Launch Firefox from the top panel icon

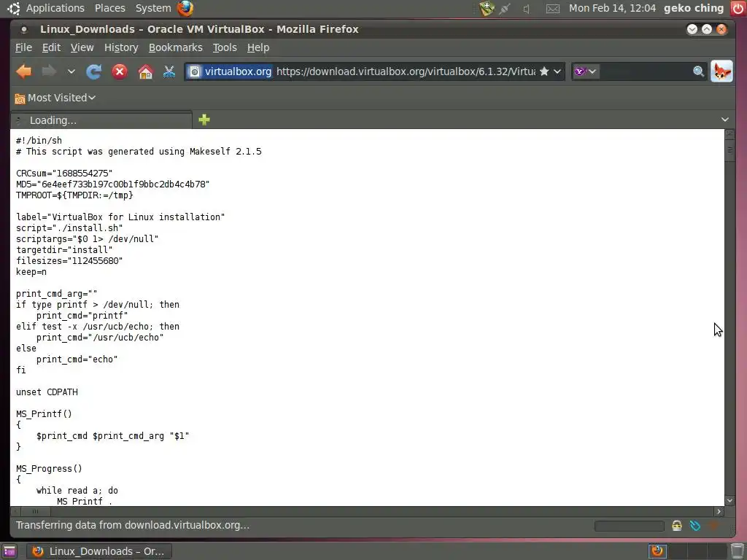[x=185, y=8]
